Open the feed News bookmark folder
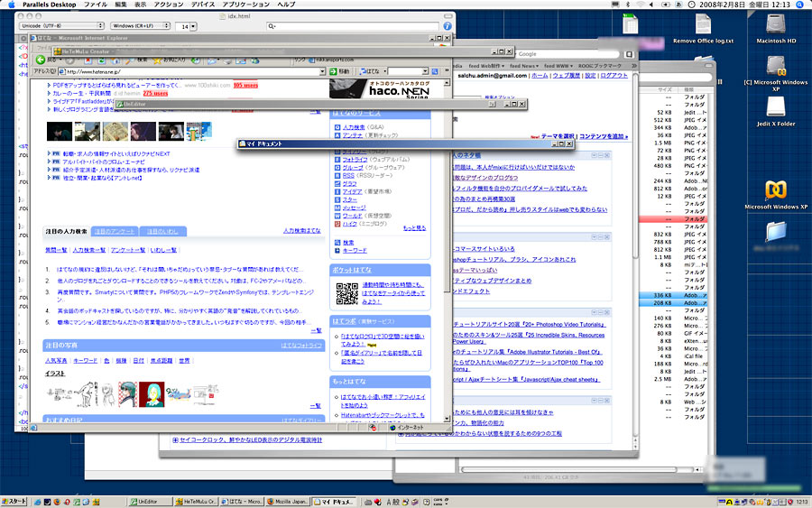Screen dimensions: 812x508 point(524,66)
